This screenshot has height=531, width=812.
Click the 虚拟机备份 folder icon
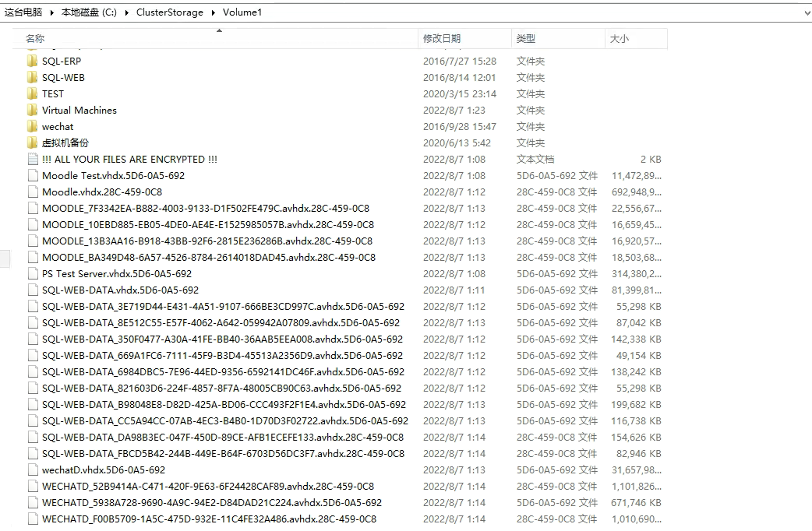click(x=32, y=142)
